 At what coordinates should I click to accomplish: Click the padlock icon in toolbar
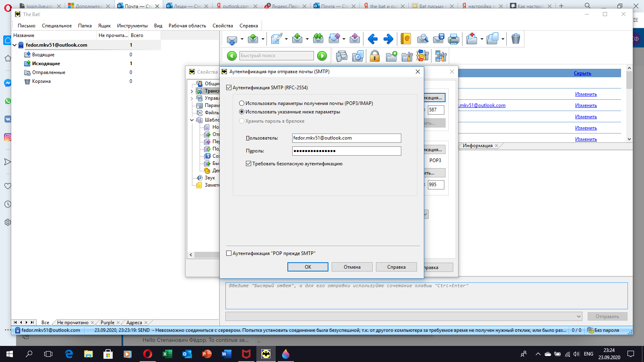[x=375, y=56]
